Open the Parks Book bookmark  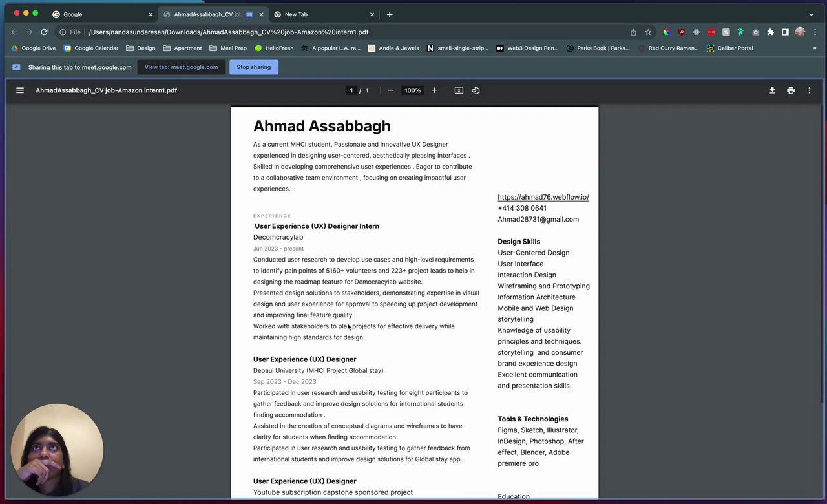(x=598, y=48)
